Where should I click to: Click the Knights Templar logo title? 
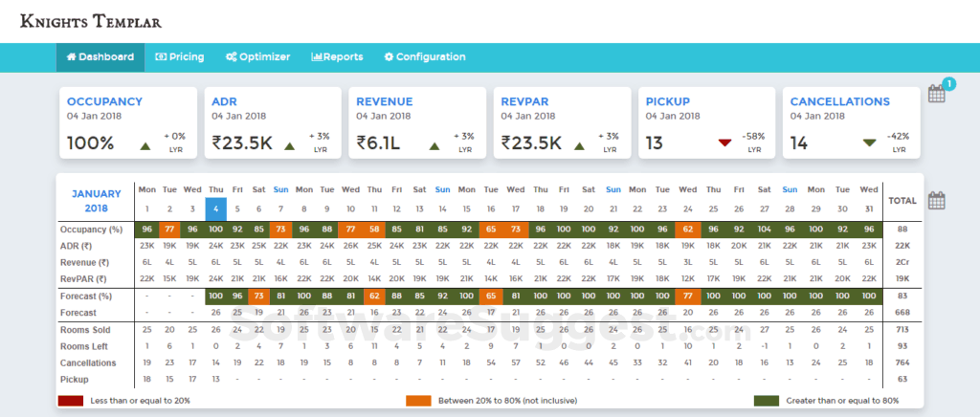91,20
